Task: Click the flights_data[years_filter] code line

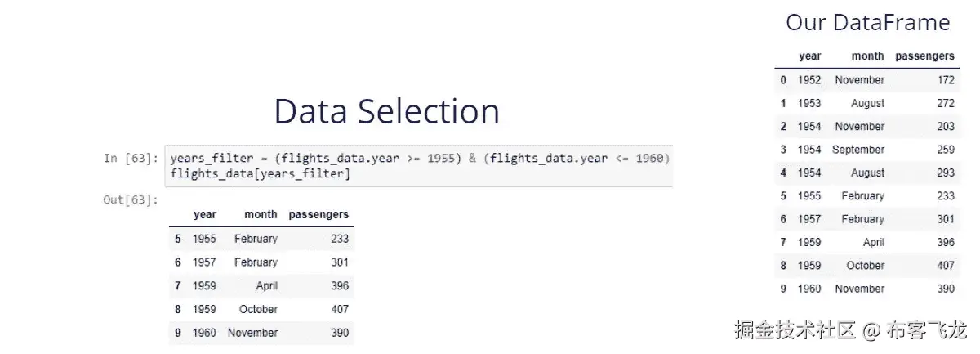Action: pyautogui.click(x=260, y=174)
